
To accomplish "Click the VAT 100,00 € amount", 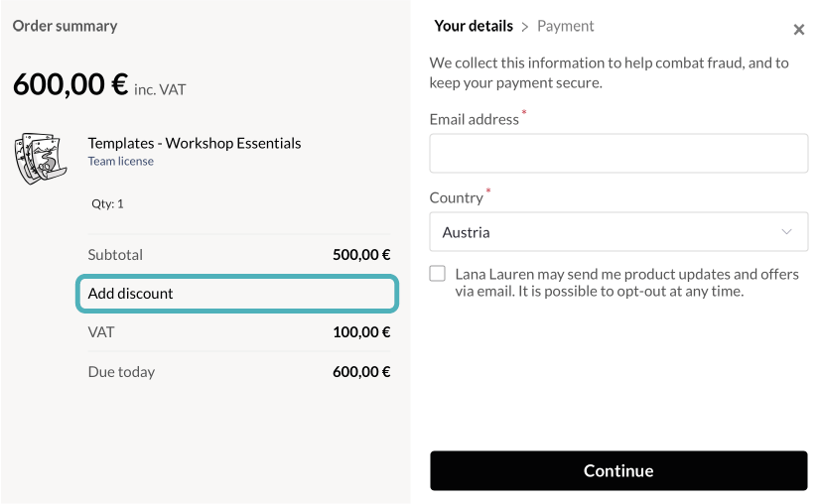I will pyautogui.click(x=361, y=332).
